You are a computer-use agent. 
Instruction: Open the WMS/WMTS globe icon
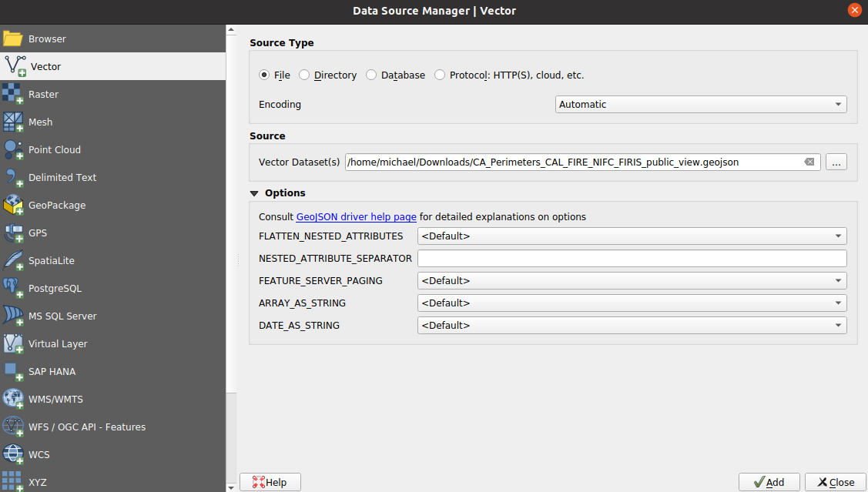(13, 399)
